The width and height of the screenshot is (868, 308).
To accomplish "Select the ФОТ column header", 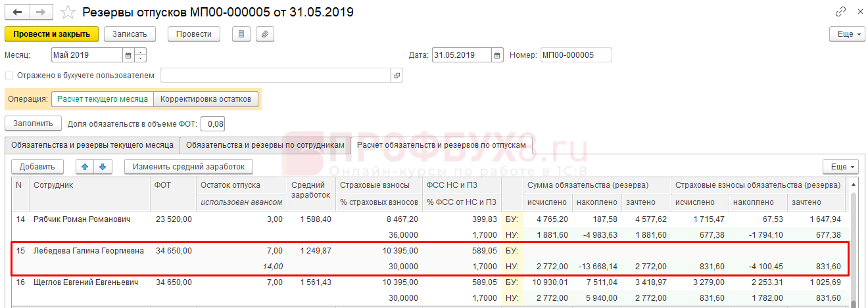I will 174,194.
